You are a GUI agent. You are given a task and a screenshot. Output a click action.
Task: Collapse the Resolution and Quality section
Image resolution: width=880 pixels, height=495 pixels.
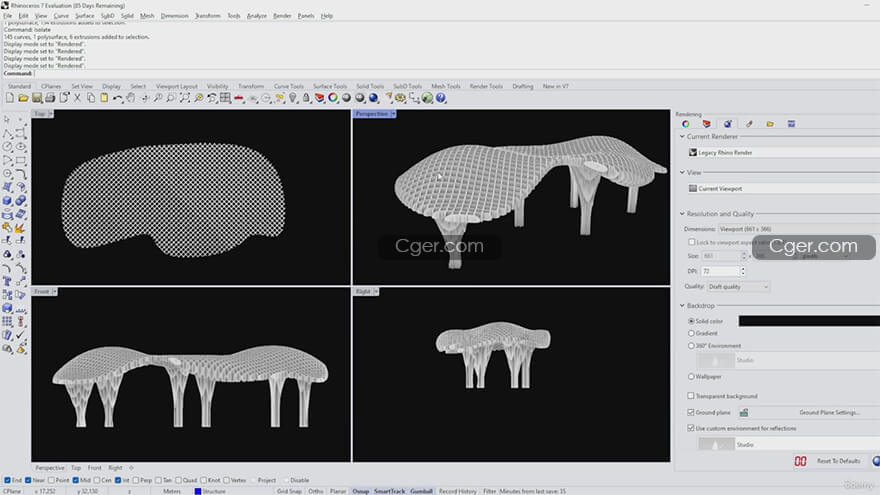coord(683,214)
